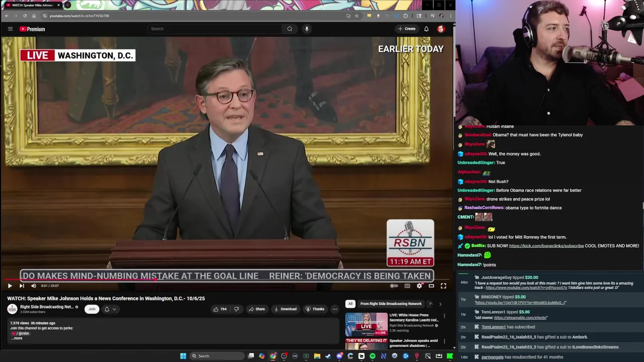
Task: Click the Join channel button
Action: [x=92, y=309]
